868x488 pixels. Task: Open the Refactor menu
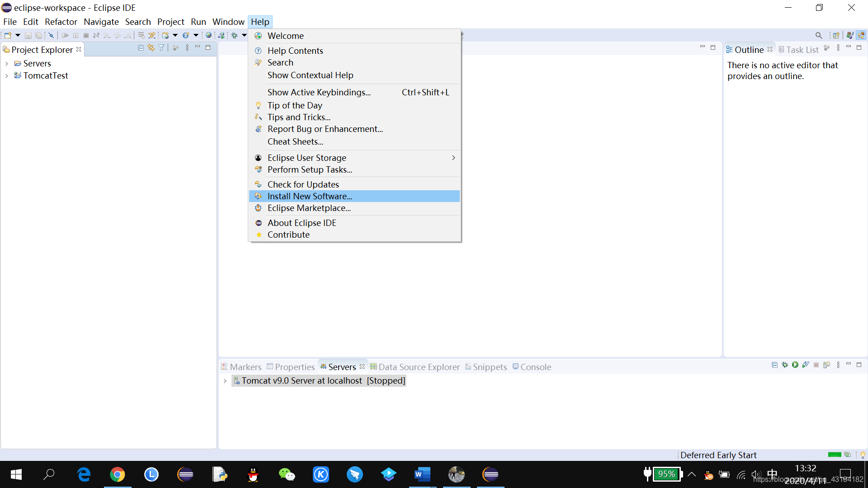pyautogui.click(x=61, y=22)
